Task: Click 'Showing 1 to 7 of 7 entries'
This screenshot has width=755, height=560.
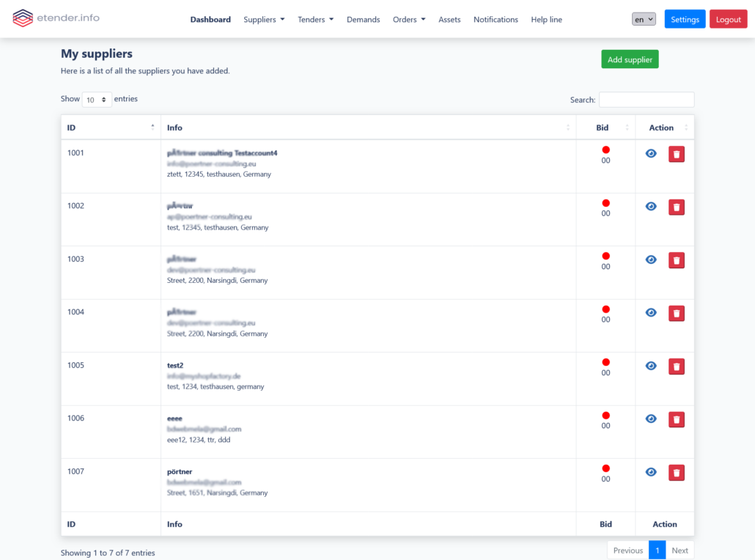Action: pos(108,553)
